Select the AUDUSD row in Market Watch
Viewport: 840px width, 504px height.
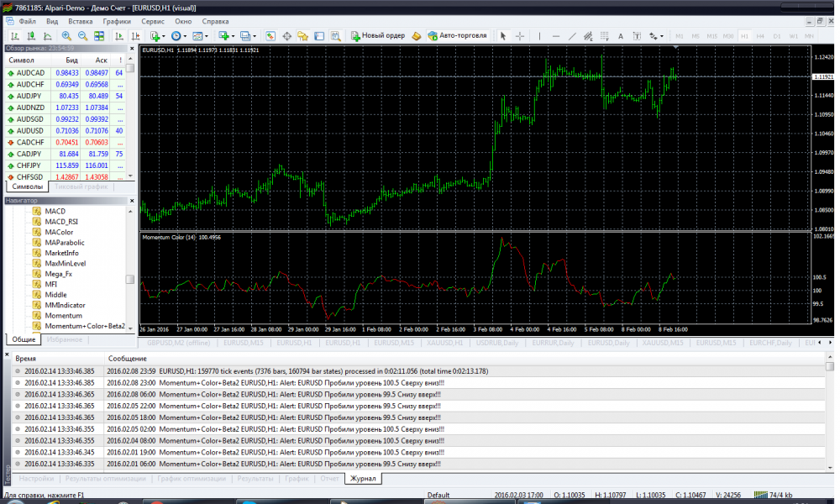coord(66,131)
